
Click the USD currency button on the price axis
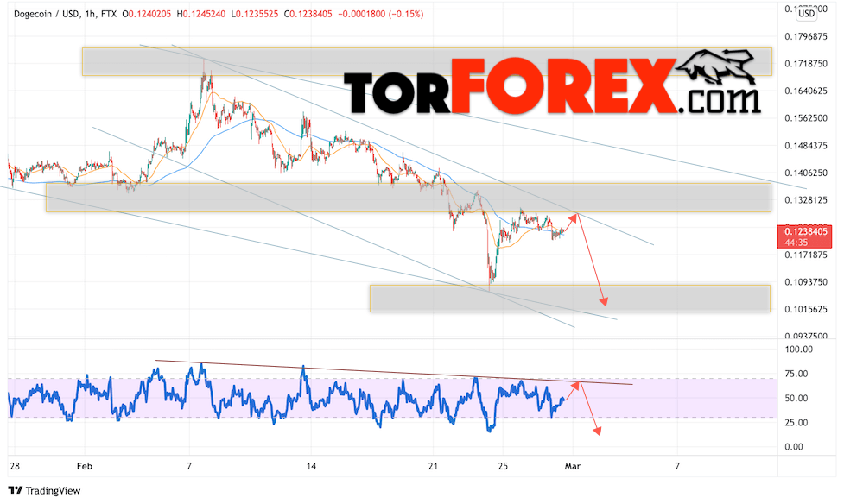click(806, 14)
